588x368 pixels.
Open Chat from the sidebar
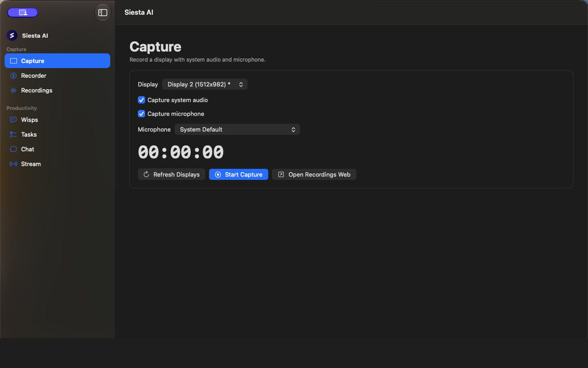point(57,149)
